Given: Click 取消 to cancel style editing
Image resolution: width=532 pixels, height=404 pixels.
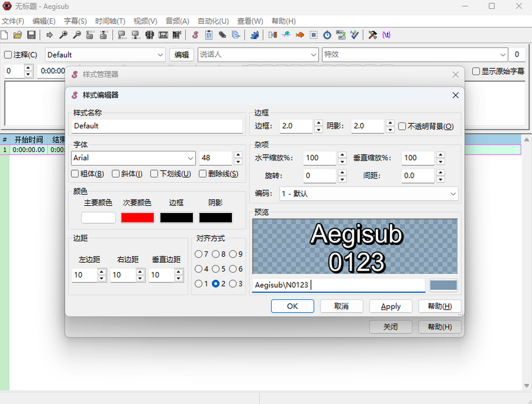Looking at the screenshot, I should point(341,306).
